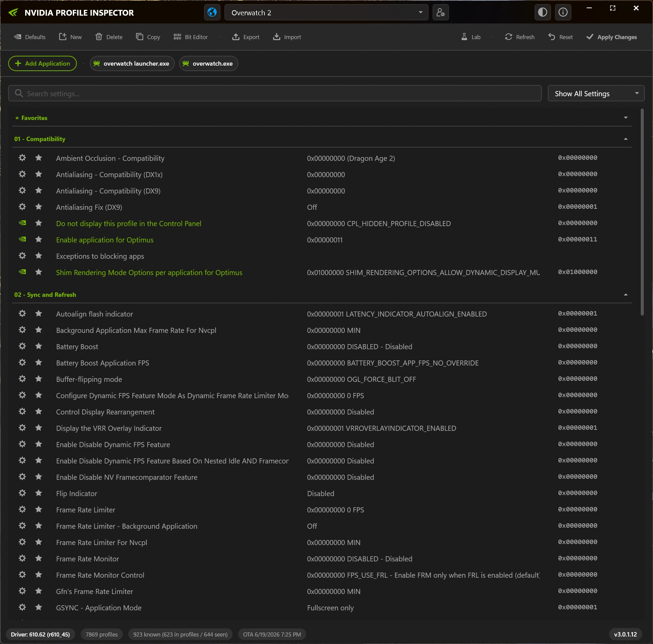Create a New profile
Screen dimensions: 653x644
(x=70, y=37)
